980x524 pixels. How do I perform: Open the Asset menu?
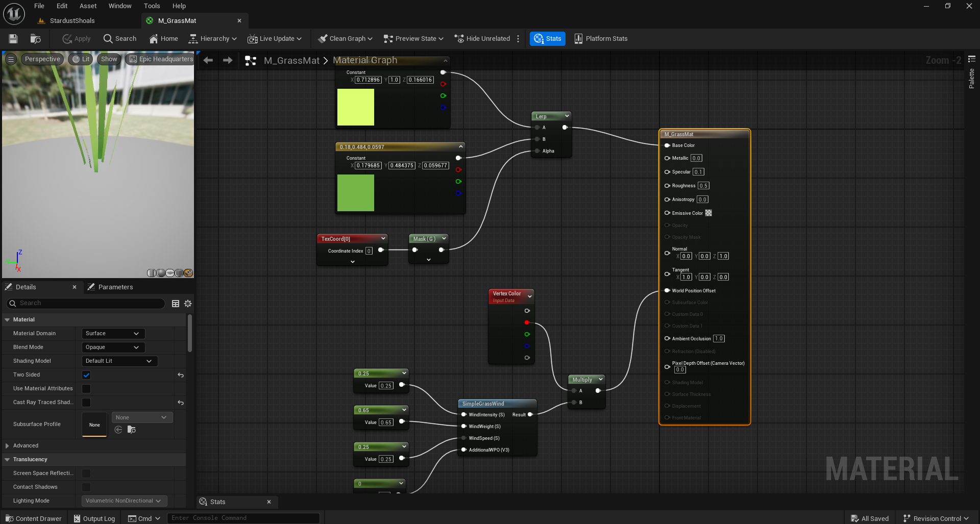[x=88, y=6]
